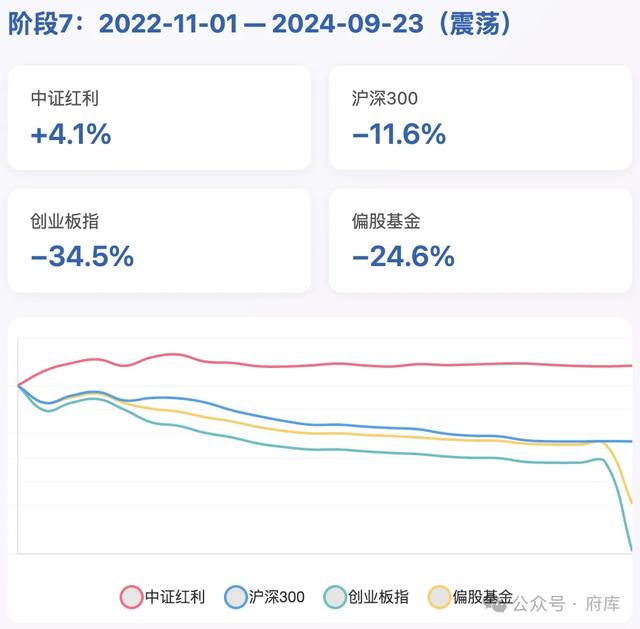Click the 中证红利 legend label text
The height and width of the screenshot is (629, 640).
pyautogui.click(x=175, y=597)
